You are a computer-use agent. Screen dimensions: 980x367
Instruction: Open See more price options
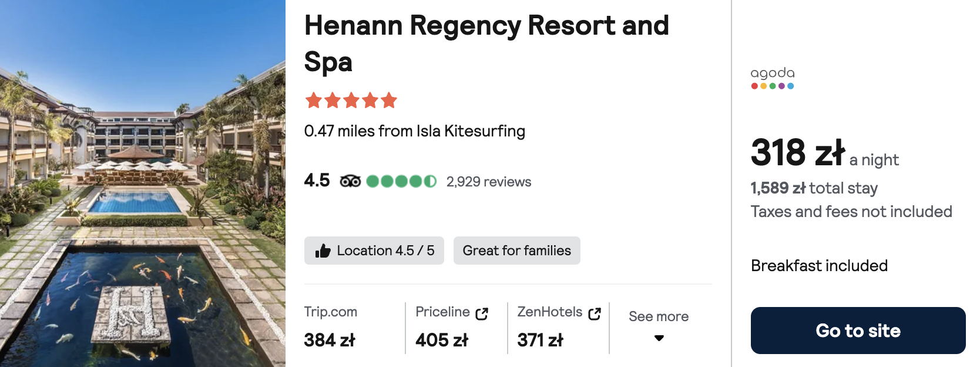(x=659, y=316)
